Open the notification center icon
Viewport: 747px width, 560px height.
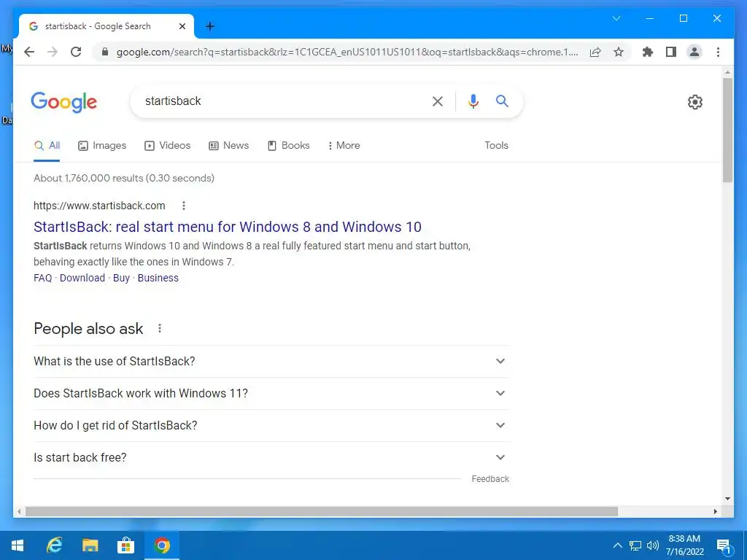724,546
